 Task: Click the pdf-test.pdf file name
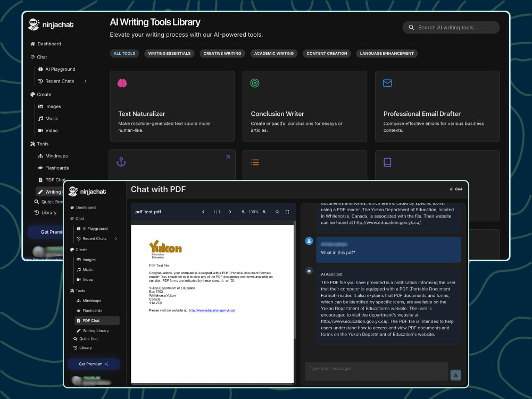[x=148, y=212]
